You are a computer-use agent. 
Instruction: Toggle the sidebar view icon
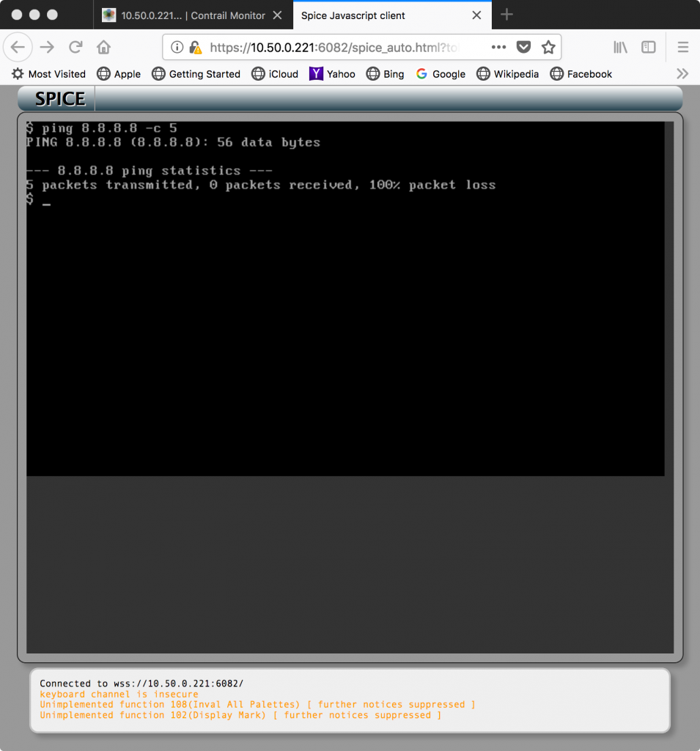click(649, 47)
